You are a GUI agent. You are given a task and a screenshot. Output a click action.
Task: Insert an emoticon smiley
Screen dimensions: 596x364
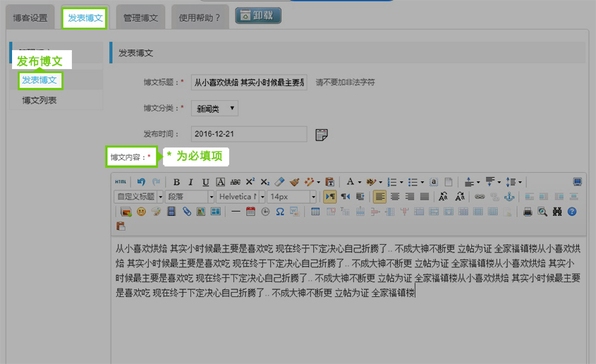(142, 211)
